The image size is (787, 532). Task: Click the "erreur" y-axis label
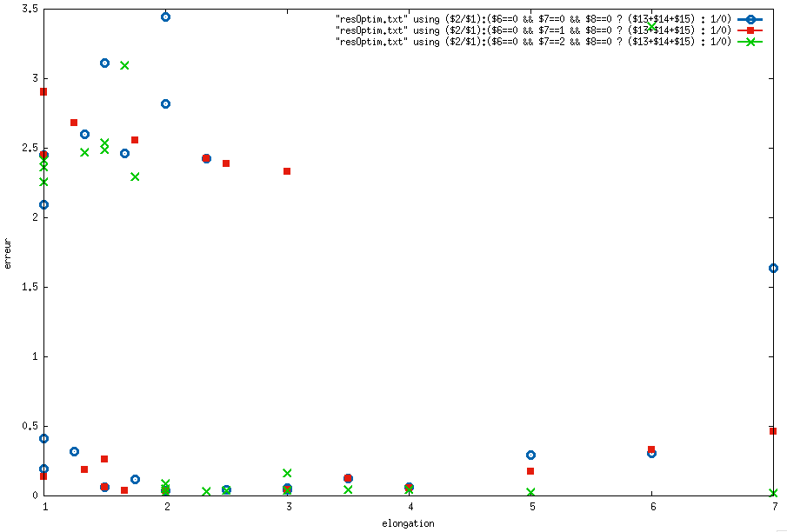(x=8, y=251)
